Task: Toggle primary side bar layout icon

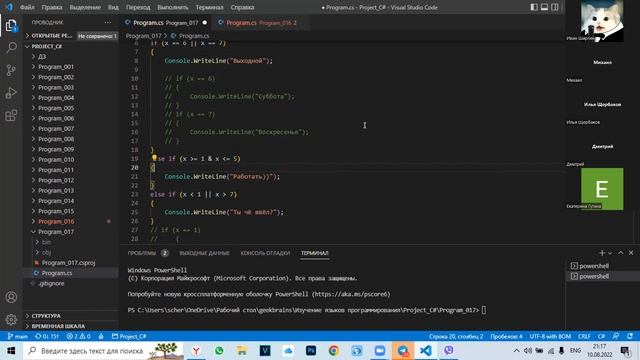Action: 534,7
